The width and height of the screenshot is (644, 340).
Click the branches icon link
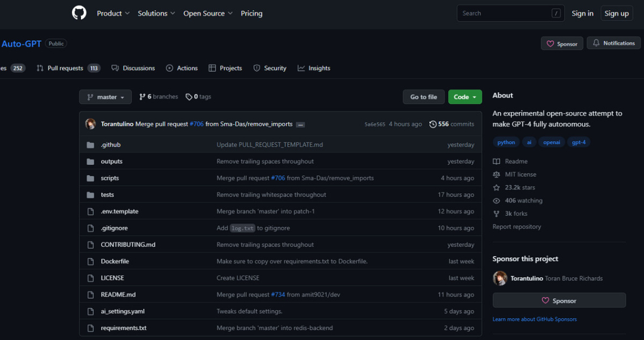coord(142,97)
